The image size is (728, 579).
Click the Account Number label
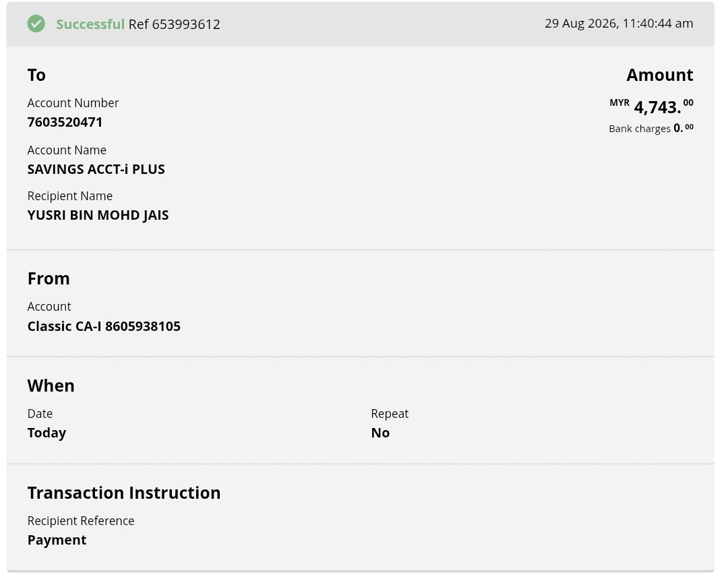(x=73, y=102)
